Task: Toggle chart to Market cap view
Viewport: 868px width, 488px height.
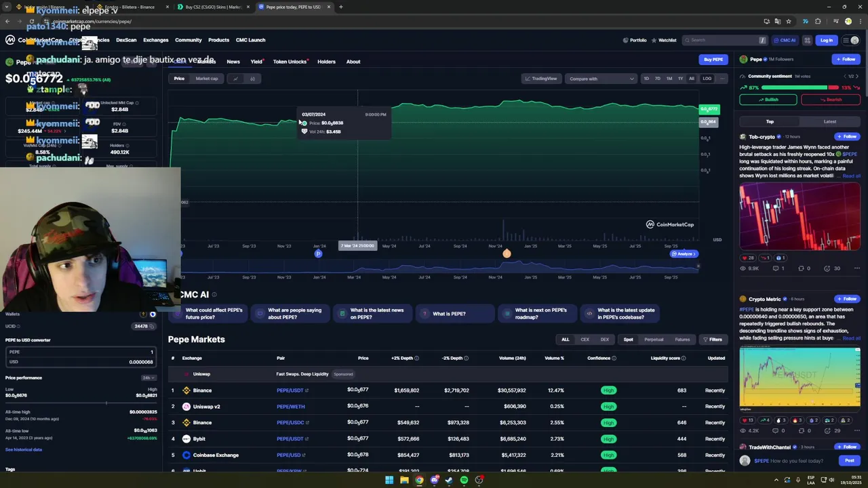Action: tap(207, 79)
